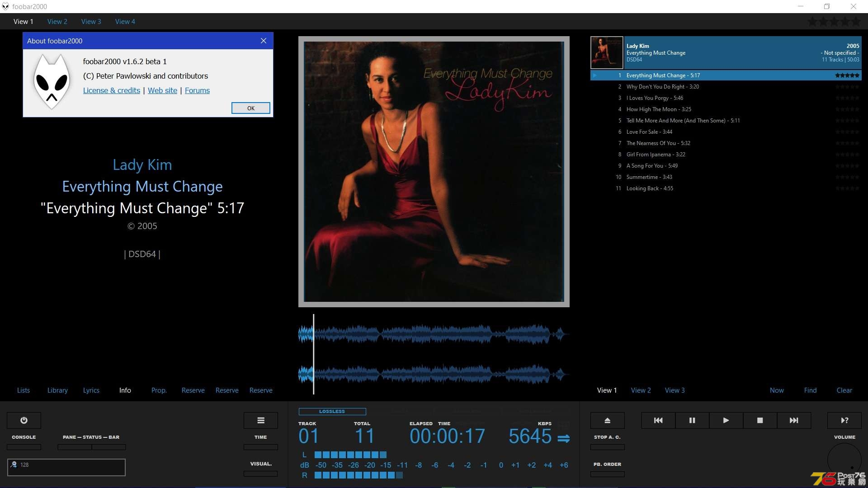Open the hamburger menu above TIME

point(261,420)
